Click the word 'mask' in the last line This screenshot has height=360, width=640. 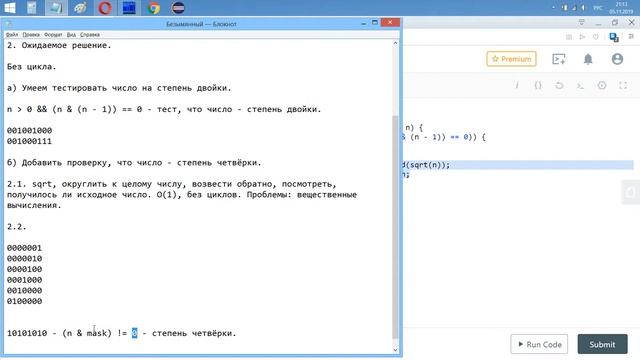click(96, 333)
